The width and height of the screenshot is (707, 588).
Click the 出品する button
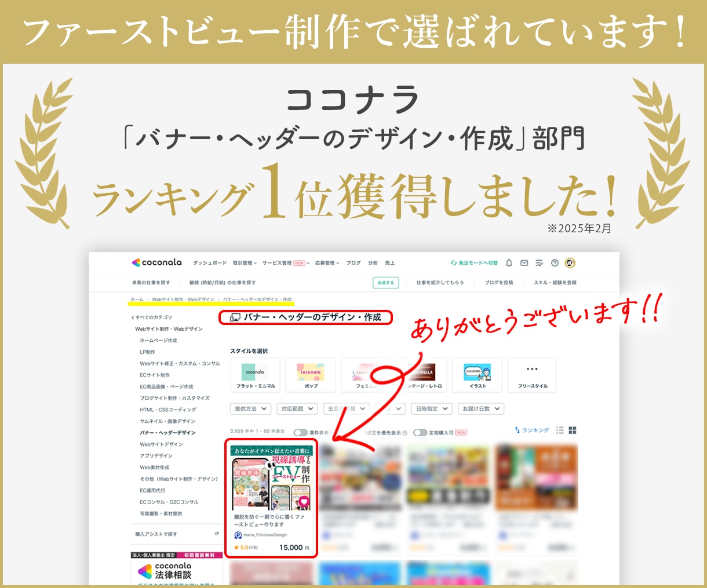pyautogui.click(x=385, y=283)
